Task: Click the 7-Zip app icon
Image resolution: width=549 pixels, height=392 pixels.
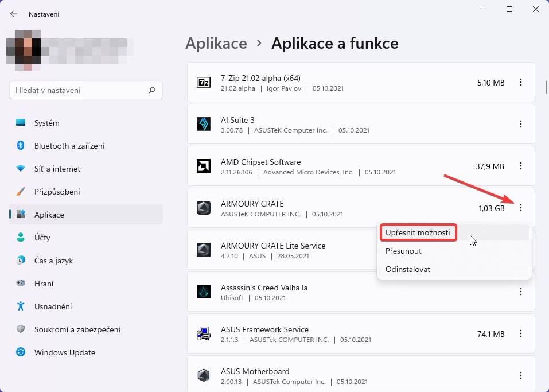Action: point(204,82)
